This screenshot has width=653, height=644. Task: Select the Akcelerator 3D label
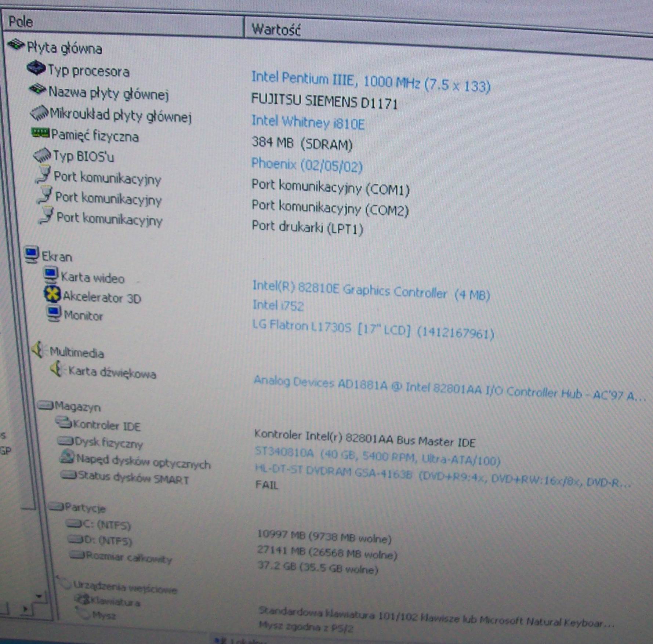(102, 298)
